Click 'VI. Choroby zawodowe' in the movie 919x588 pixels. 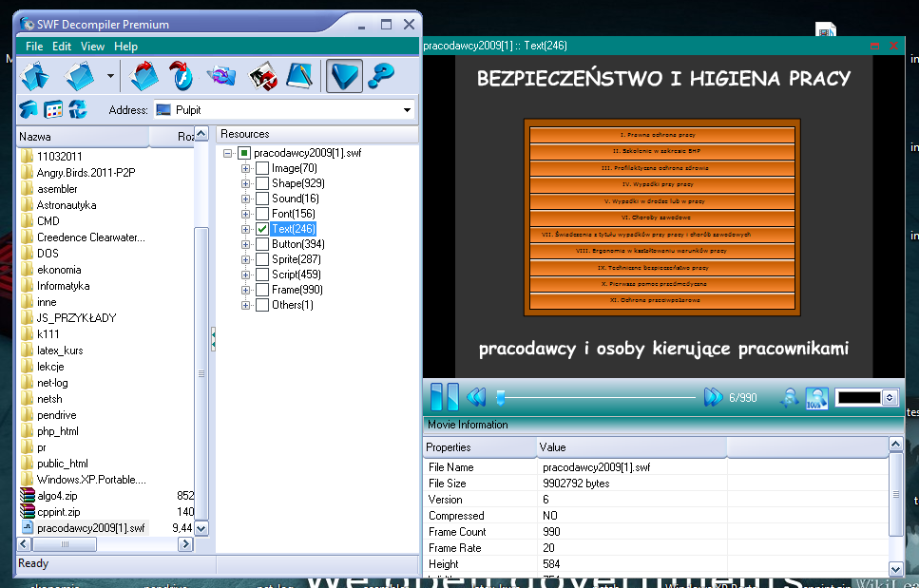coord(662,218)
